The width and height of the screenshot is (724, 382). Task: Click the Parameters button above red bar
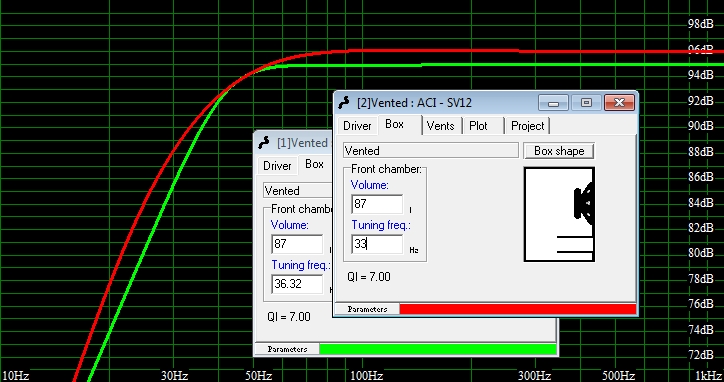(x=367, y=309)
